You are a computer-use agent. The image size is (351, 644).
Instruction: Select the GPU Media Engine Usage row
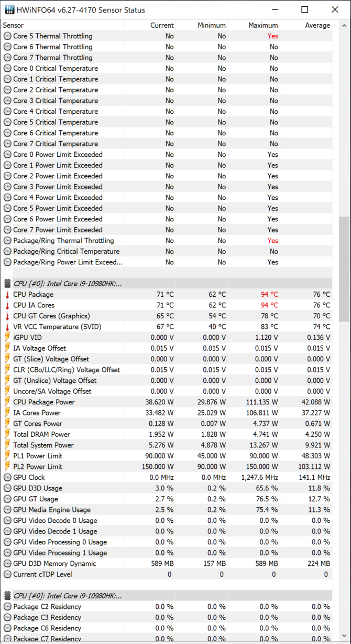(167, 510)
